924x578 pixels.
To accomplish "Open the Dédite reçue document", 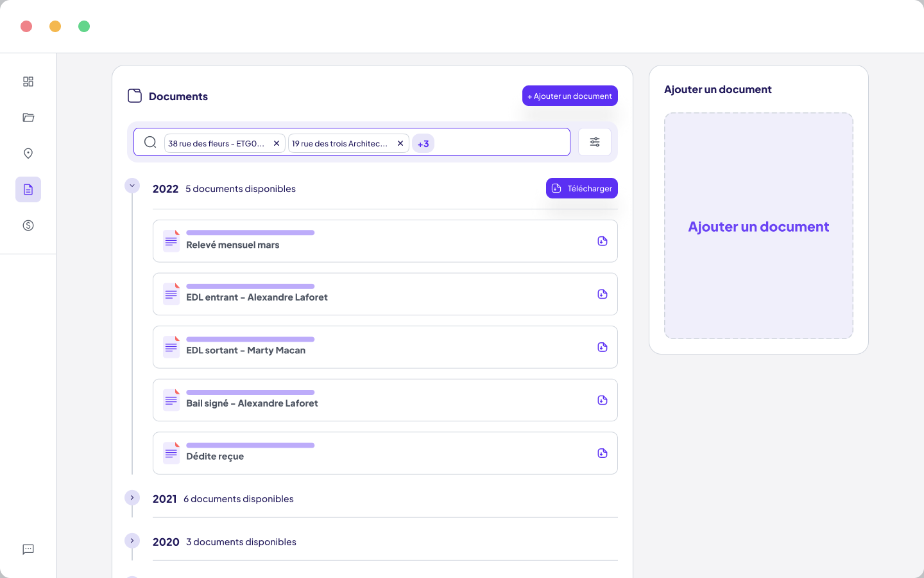I will [x=385, y=453].
